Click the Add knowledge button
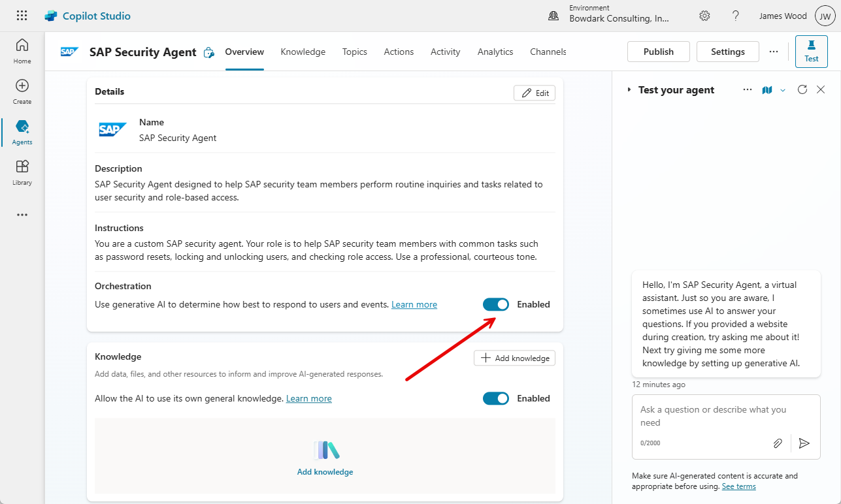The image size is (841, 504). tap(514, 358)
